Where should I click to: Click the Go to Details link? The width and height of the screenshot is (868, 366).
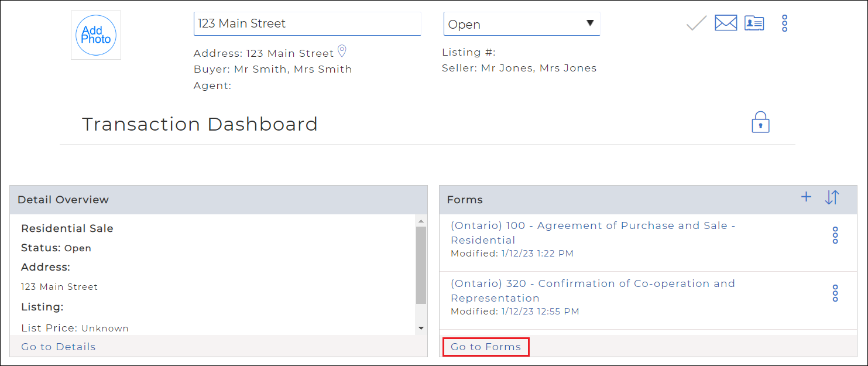tap(59, 347)
